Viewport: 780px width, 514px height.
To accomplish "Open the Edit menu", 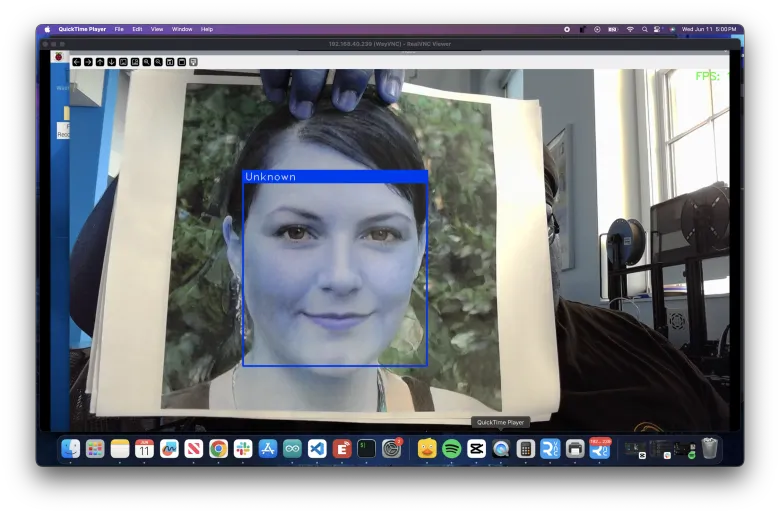I will 137,29.
